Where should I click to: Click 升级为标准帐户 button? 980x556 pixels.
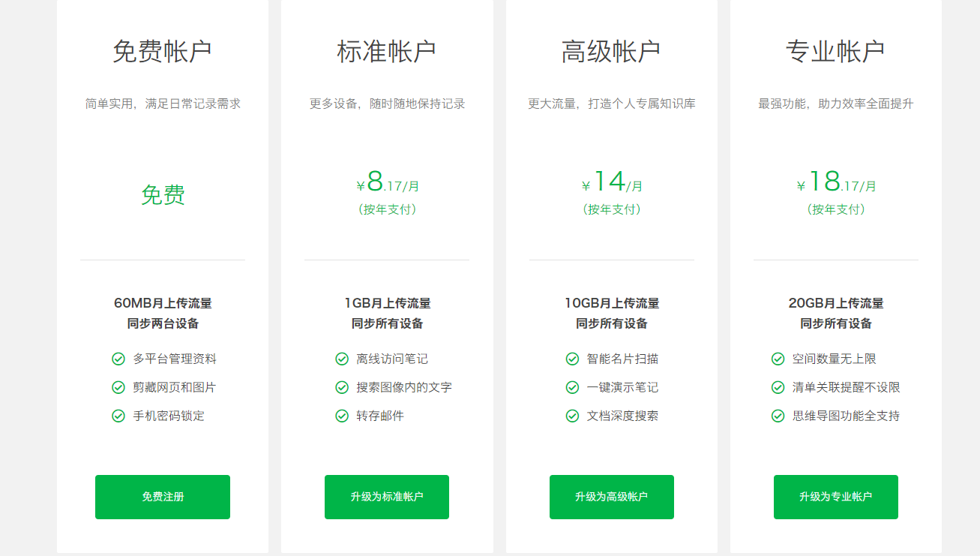(x=387, y=497)
